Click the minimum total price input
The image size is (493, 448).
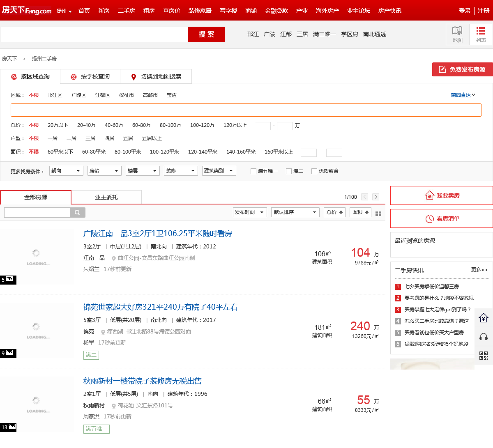(263, 126)
